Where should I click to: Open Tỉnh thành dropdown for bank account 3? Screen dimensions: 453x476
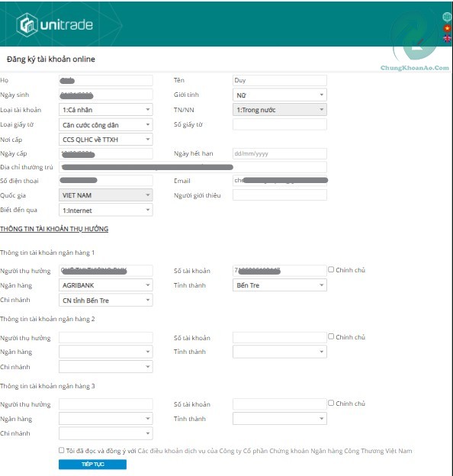click(280, 419)
